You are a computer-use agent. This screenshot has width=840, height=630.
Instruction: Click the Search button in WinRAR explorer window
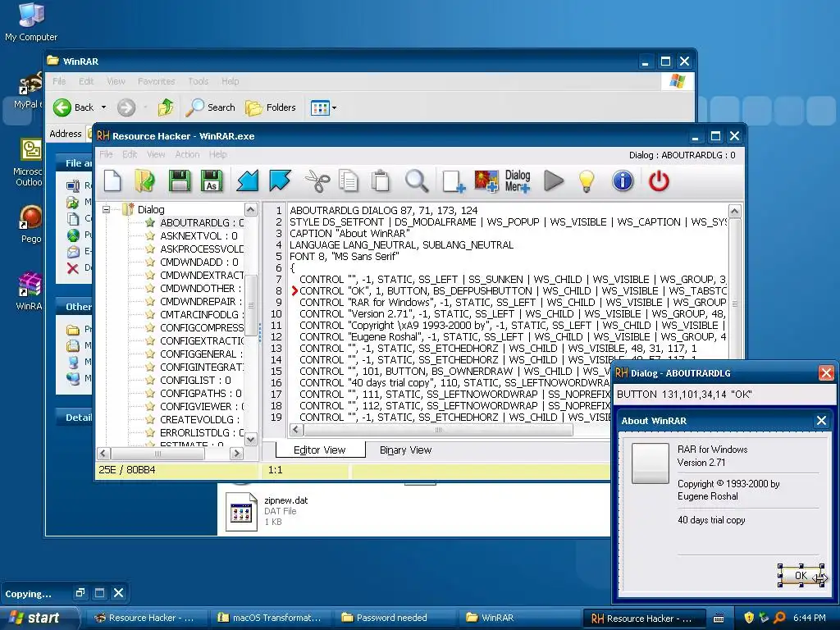tap(211, 107)
